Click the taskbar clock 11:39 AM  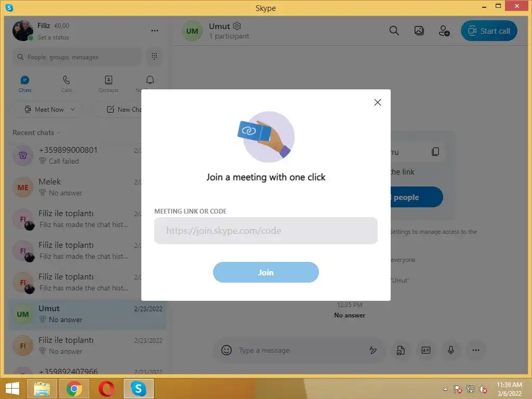tap(509, 385)
